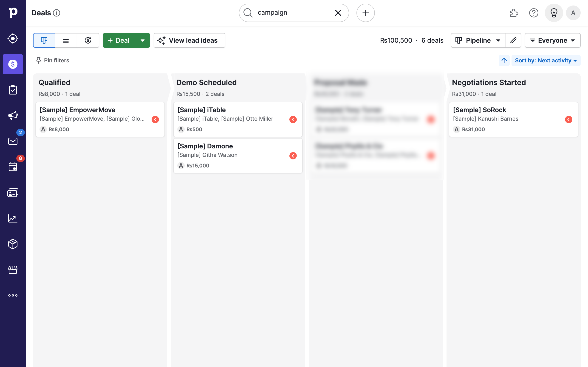Toggle the sort direction arrow
The height and width of the screenshot is (367, 588).
click(x=504, y=60)
